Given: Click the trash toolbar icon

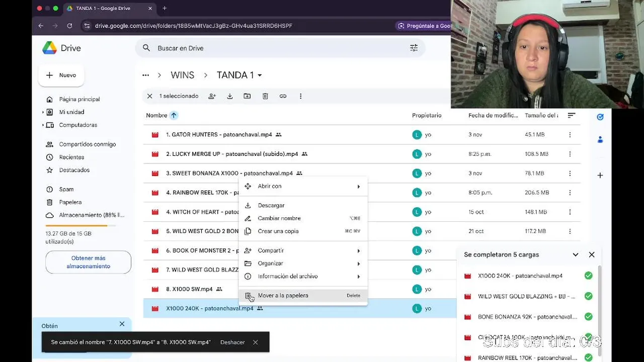Looking at the screenshot, I should (x=265, y=96).
